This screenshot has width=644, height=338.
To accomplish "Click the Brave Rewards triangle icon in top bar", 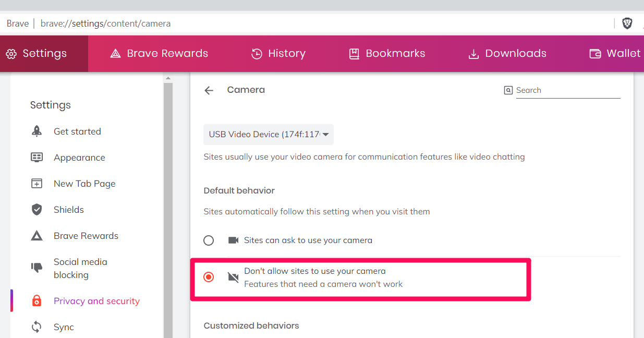I will (x=115, y=54).
